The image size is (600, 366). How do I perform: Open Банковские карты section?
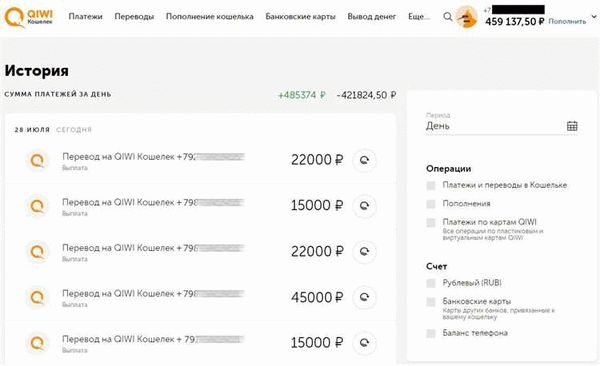coord(300,16)
